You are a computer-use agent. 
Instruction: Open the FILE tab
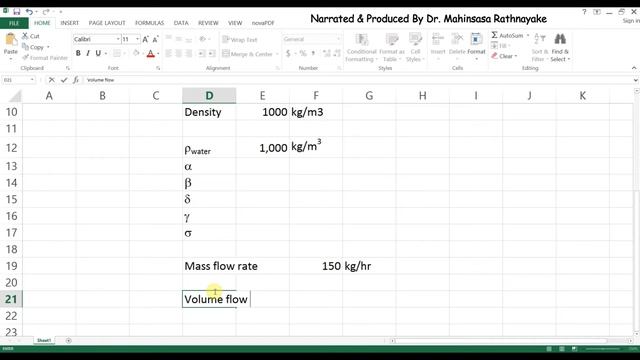(x=14, y=23)
